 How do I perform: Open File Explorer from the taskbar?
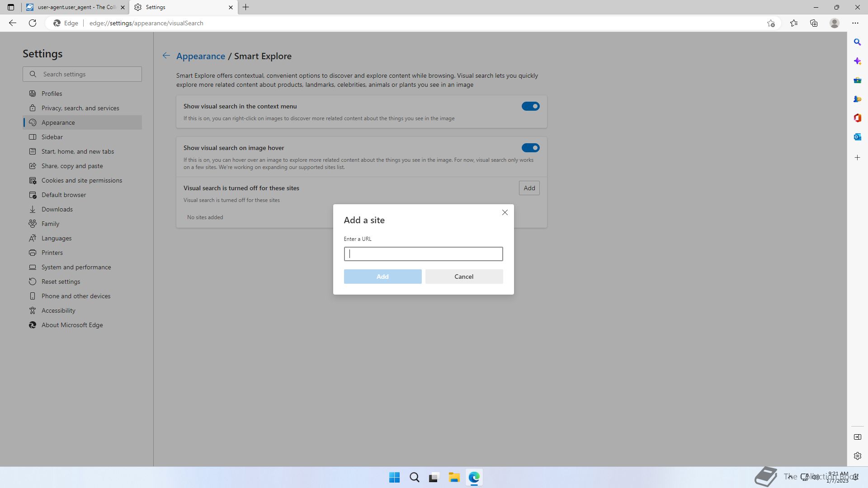coord(454,477)
